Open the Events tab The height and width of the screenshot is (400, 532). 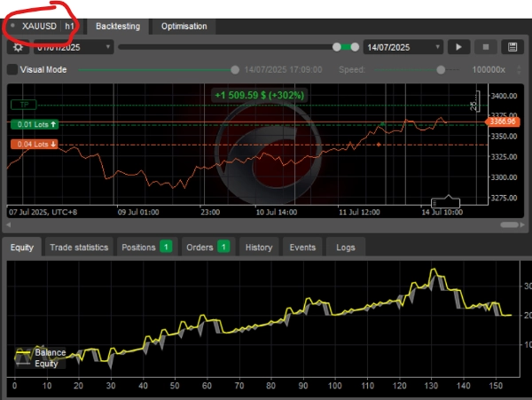303,247
